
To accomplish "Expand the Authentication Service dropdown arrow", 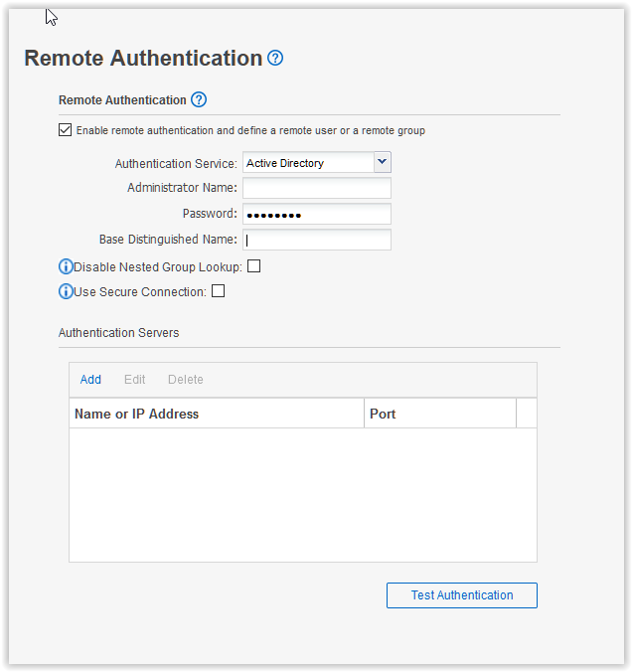I will click(x=382, y=162).
